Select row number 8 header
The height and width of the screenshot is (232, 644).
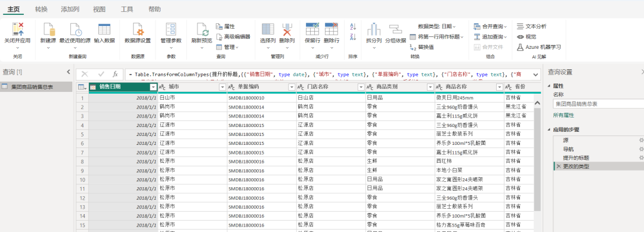coord(82,162)
